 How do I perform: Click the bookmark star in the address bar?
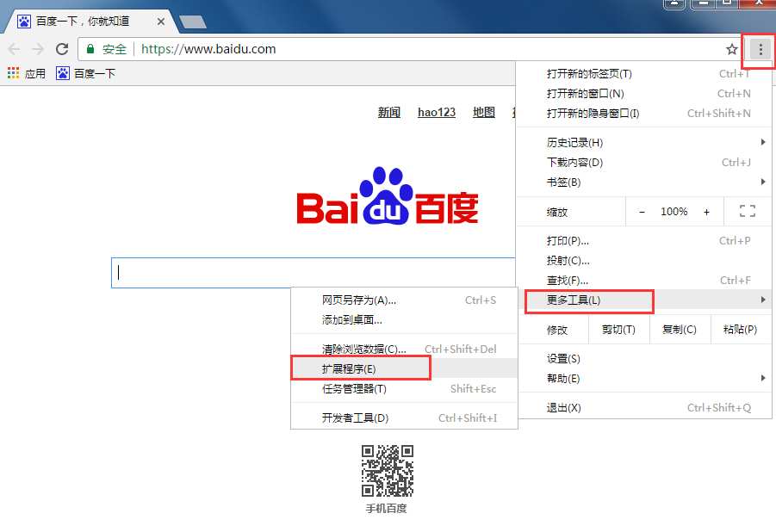(731, 49)
